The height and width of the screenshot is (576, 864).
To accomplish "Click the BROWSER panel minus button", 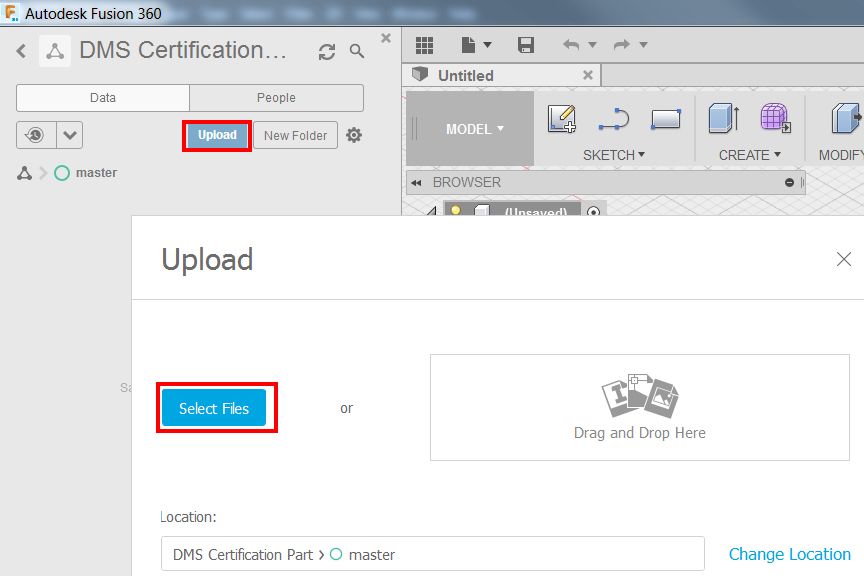I will pos(789,182).
